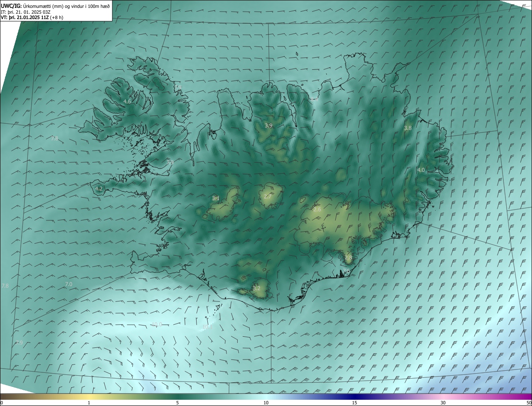Click the VT valid time line
Image resolution: width=532 pixels, height=406 pixels.
pyautogui.click(x=32, y=17)
